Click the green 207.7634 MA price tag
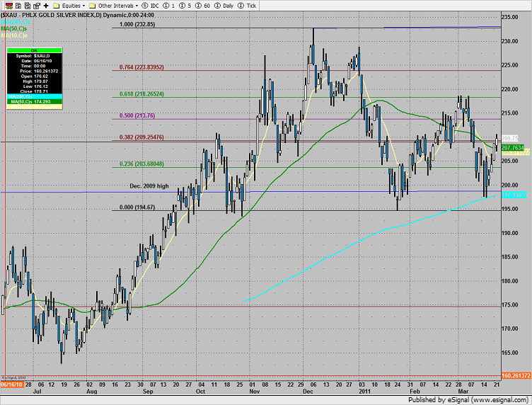Screen dimensions: 532x405 click(x=513, y=148)
